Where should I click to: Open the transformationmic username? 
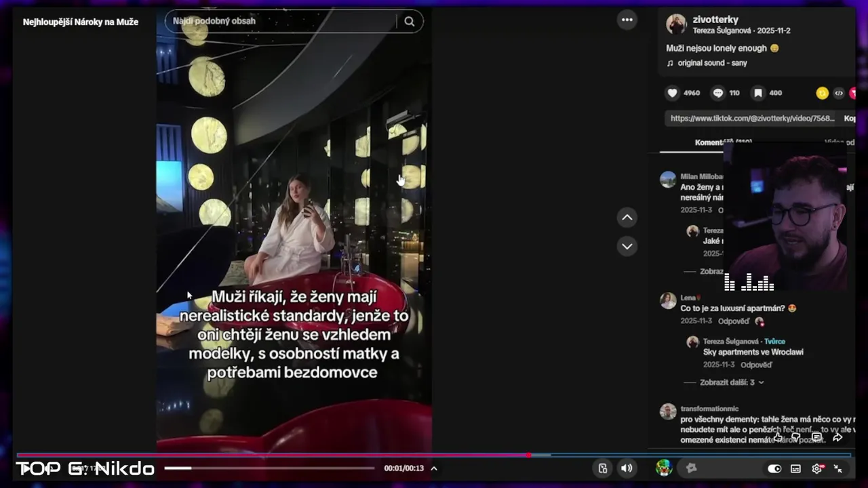[x=709, y=409]
